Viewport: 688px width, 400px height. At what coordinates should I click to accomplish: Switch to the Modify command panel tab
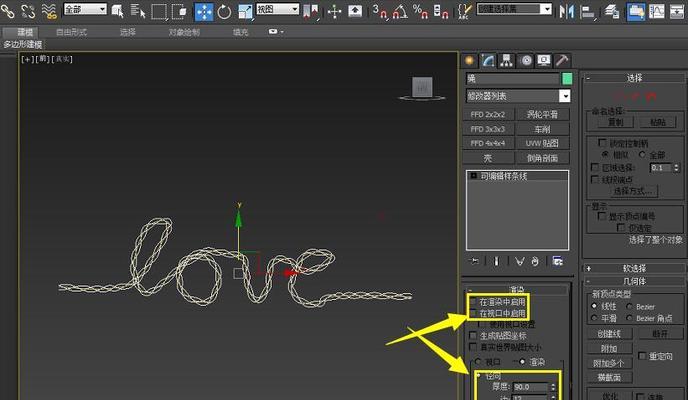point(488,61)
